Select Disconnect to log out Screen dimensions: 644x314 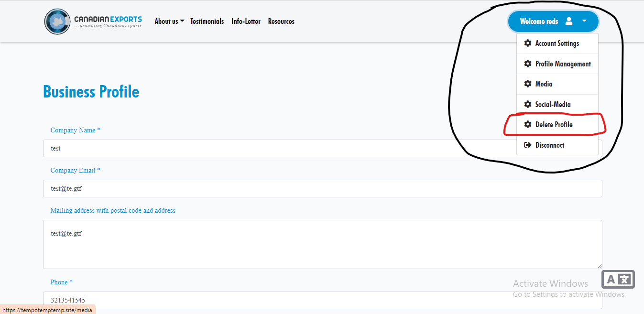tap(557, 145)
